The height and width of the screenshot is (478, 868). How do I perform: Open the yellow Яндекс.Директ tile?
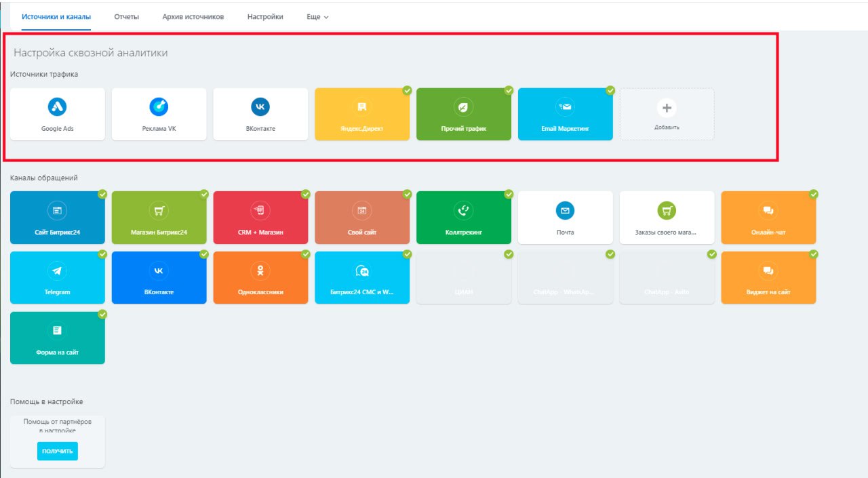(x=362, y=114)
